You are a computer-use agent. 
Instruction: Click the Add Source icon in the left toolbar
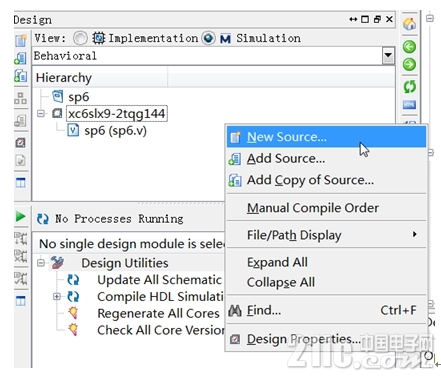pyautogui.click(x=20, y=59)
